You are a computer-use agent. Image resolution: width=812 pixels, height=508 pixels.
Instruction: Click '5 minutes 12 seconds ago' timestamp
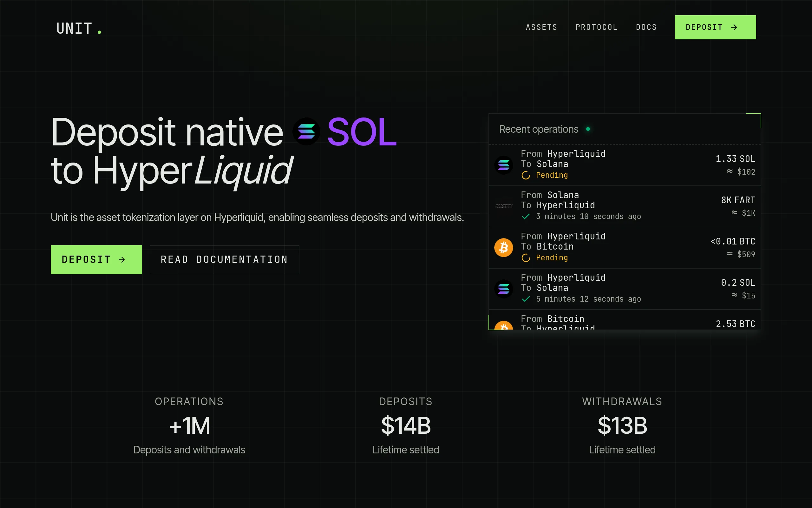(588, 299)
